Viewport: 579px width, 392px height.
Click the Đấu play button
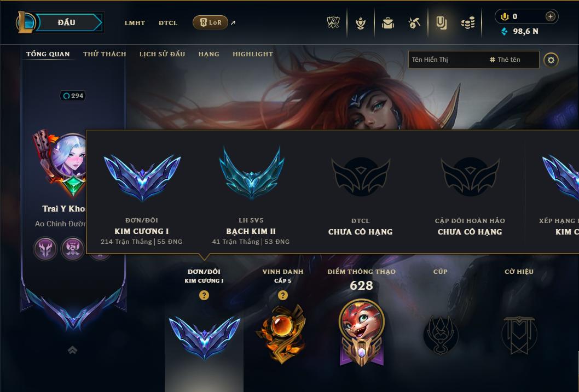coord(66,22)
